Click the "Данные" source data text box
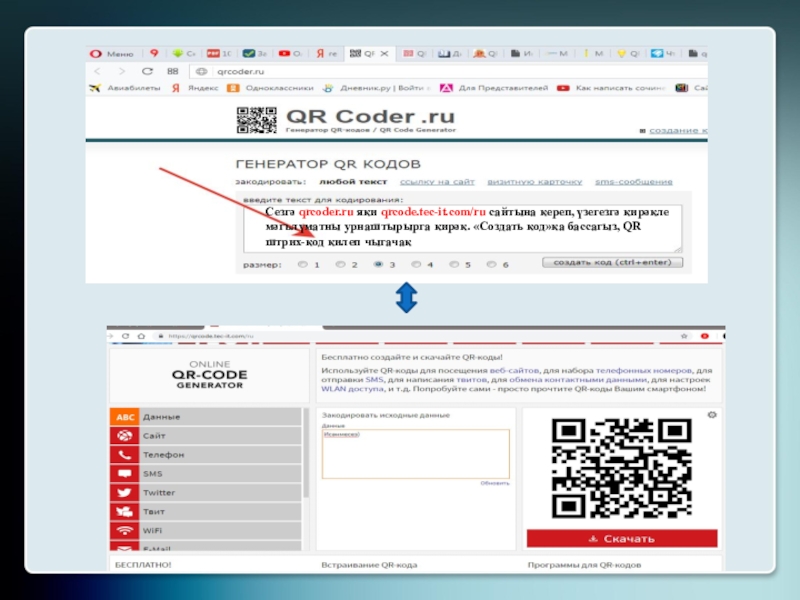 pos(416,454)
